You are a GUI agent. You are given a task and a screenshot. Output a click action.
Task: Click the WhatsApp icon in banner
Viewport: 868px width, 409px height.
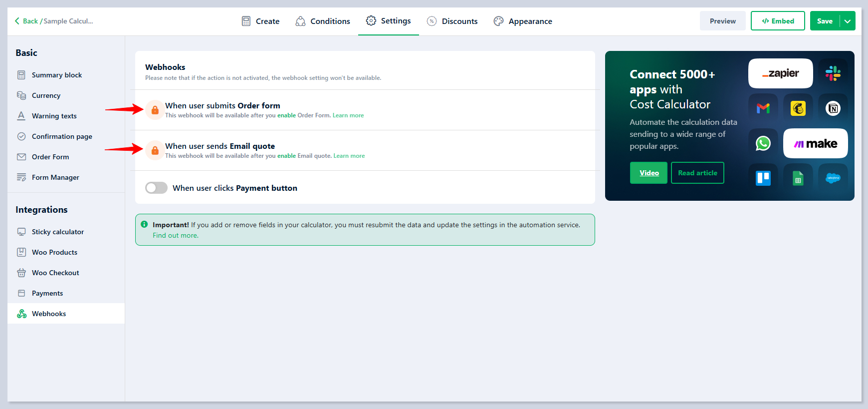tap(763, 143)
